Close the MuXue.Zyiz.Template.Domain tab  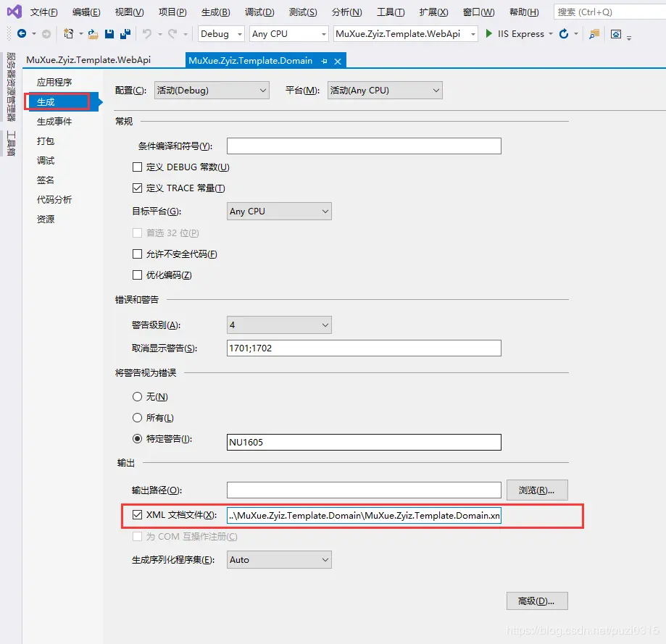338,61
